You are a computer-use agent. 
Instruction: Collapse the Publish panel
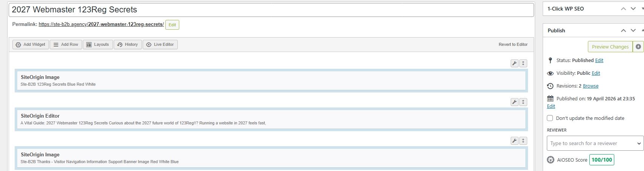[x=642, y=30]
